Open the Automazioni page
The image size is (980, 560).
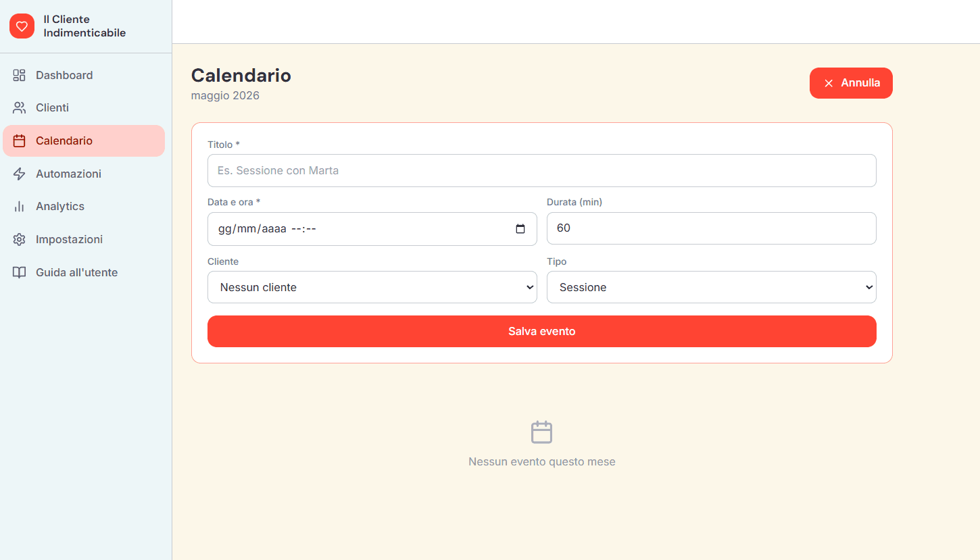(84, 174)
